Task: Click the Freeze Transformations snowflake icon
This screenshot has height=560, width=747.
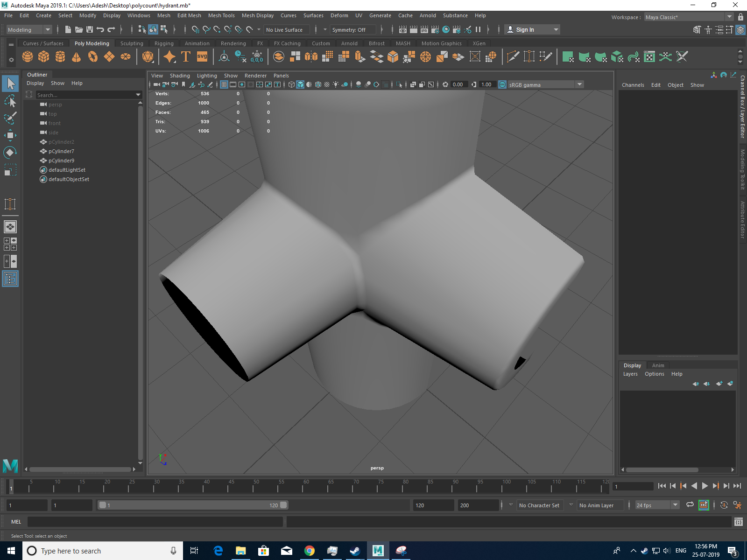Action: 257,57
